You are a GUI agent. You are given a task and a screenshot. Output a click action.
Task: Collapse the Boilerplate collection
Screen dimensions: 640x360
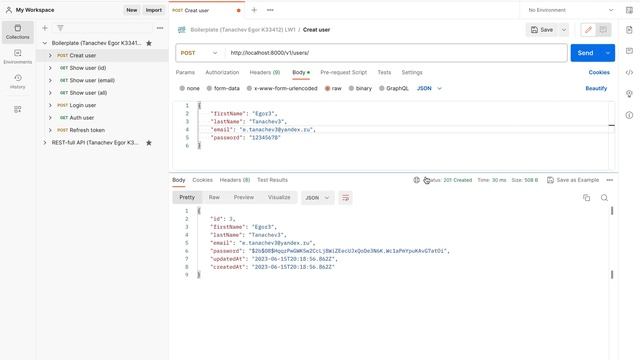tap(45, 43)
